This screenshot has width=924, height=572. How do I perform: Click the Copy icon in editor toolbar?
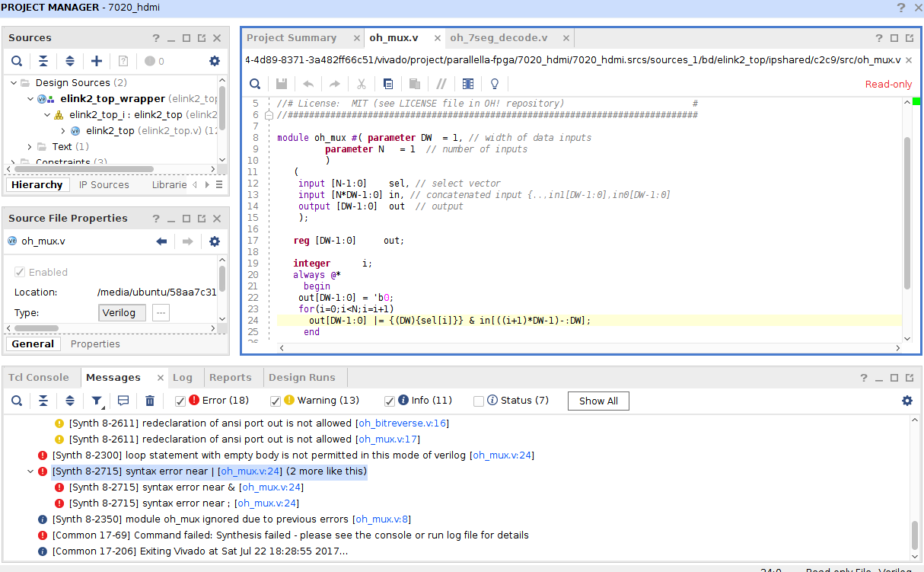[x=388, y=84]
